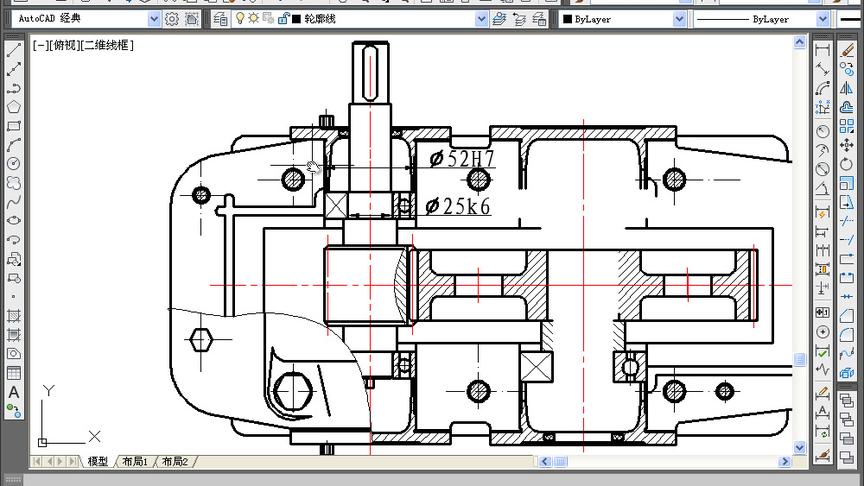The image size is (864, 486).
Task: Open the ByLayer color dropdown
Action: click(679, 19)
